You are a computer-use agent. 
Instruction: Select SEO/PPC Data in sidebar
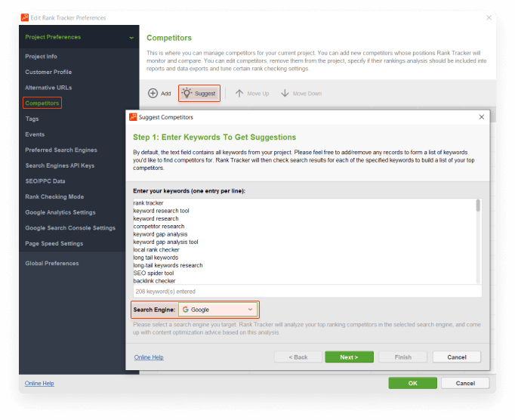point(45,181)
